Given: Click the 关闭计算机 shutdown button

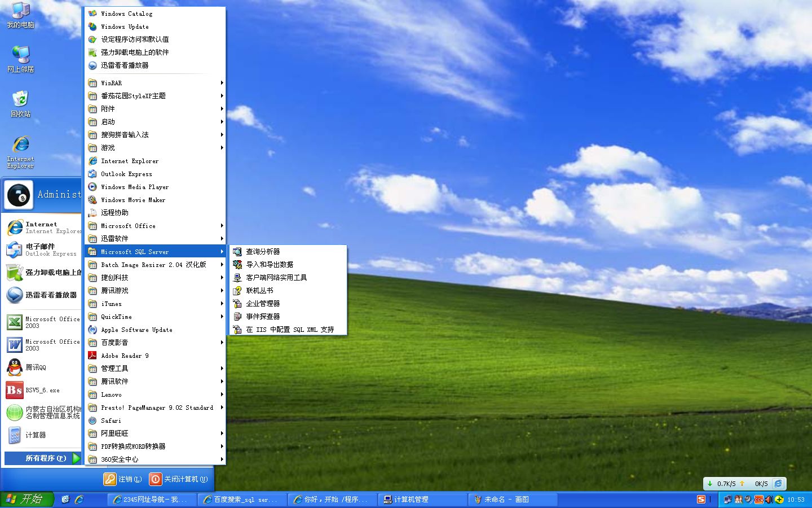Looking at the screenshot, I should click(x=179, y=479).
